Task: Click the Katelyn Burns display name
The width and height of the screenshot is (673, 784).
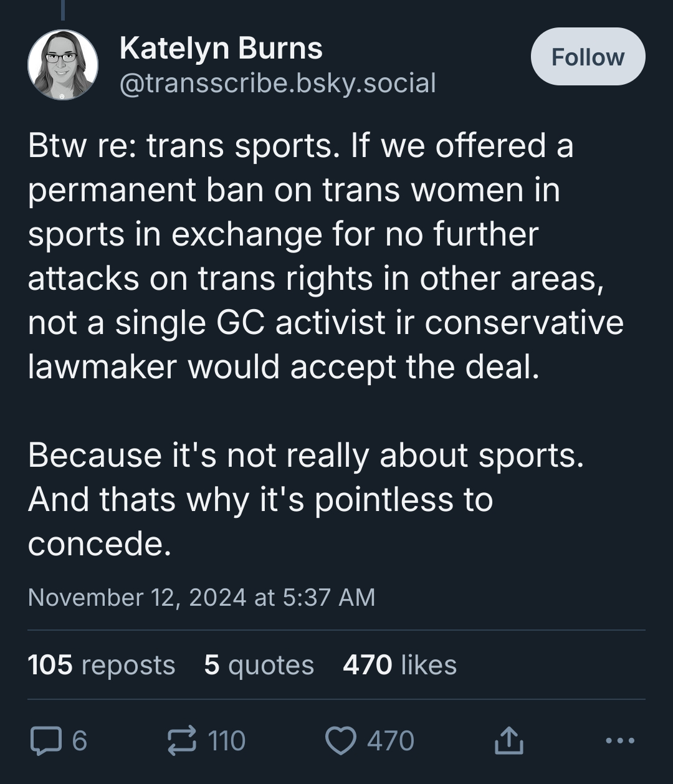Action: [221, 48]
